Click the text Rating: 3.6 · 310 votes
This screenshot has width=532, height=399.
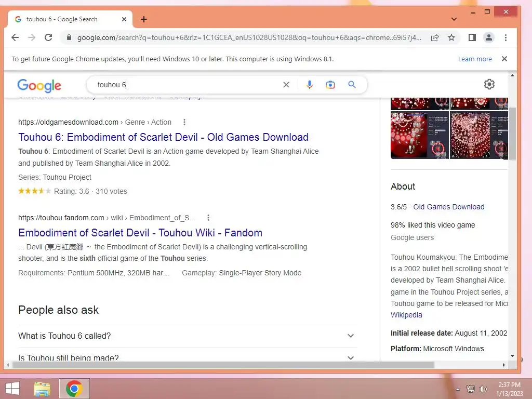tap(90, 191)
